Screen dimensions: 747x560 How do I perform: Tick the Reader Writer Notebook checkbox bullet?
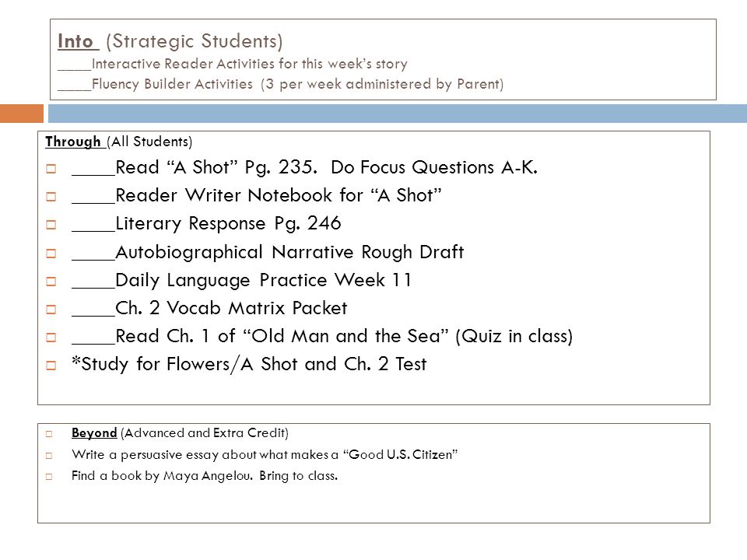click(51, 197)
